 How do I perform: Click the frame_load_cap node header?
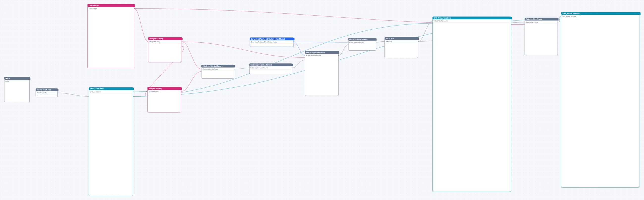point(47,90)
